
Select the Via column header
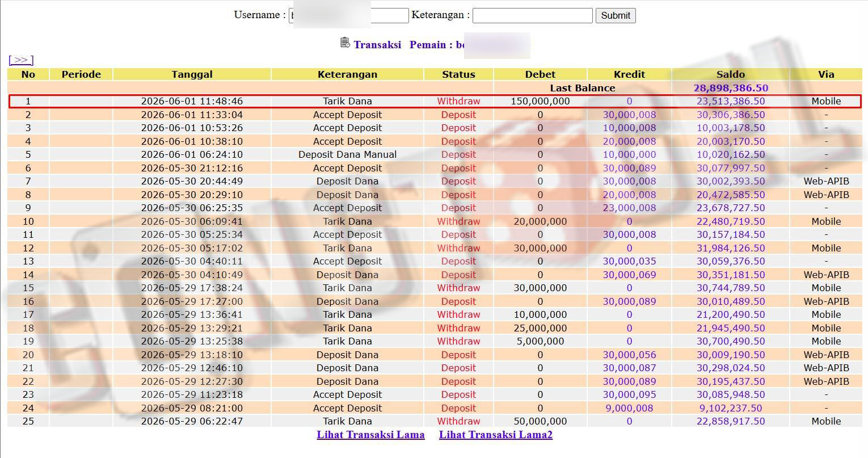pos(826,74)
